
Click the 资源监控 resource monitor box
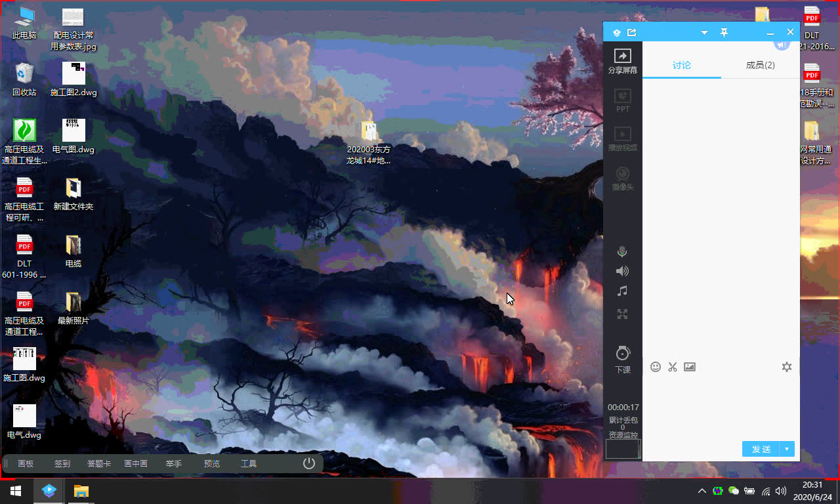pyautogui.click(x=622, y=449)
